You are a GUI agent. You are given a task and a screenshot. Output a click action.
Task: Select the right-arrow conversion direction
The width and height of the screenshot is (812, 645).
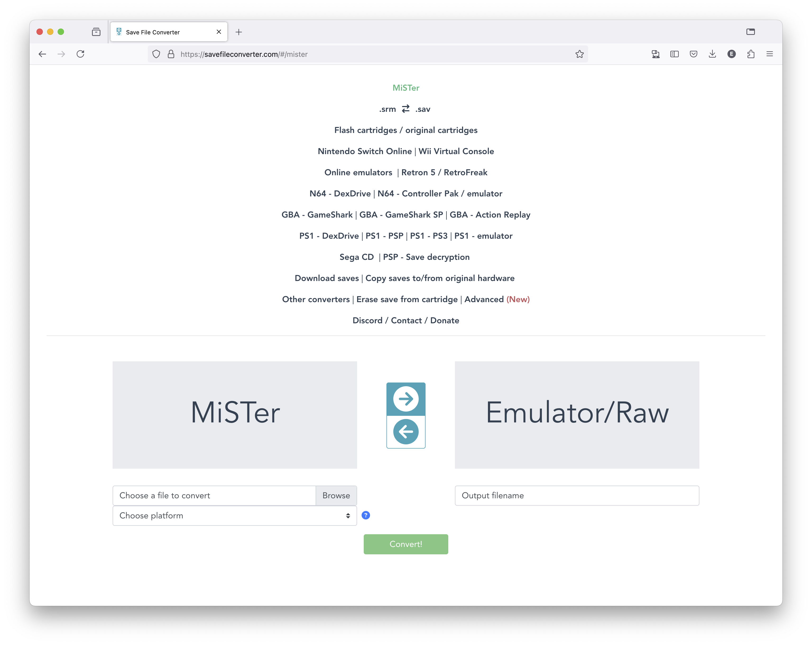[406, 399]
